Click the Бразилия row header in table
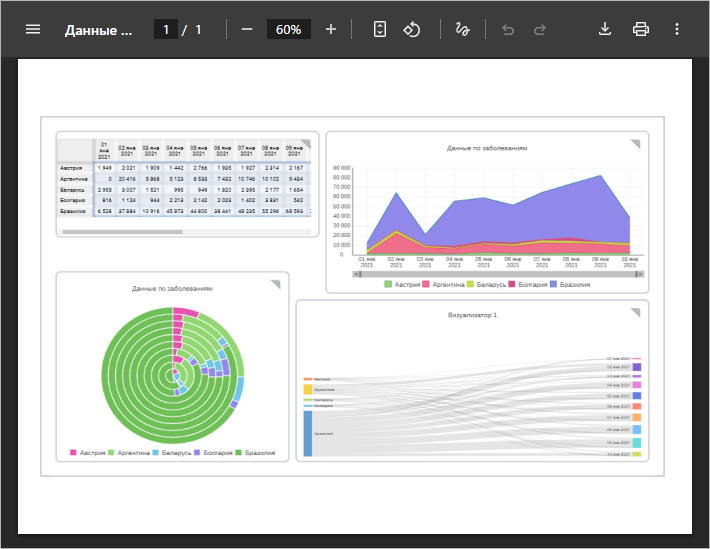Image resolution: width=710 pixels, height=549 pixels. (71, 212)
